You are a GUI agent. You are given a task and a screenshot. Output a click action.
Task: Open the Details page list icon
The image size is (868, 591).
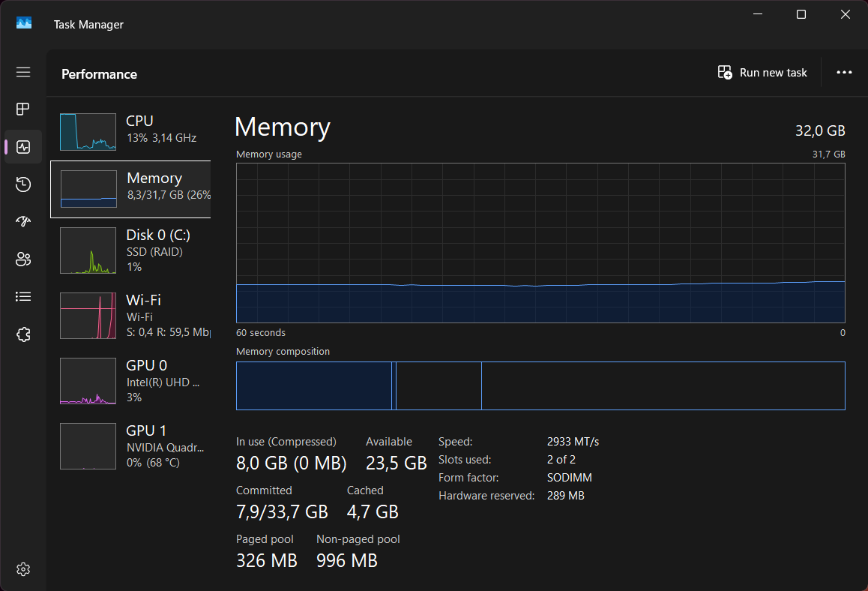(x=23, y=297)
